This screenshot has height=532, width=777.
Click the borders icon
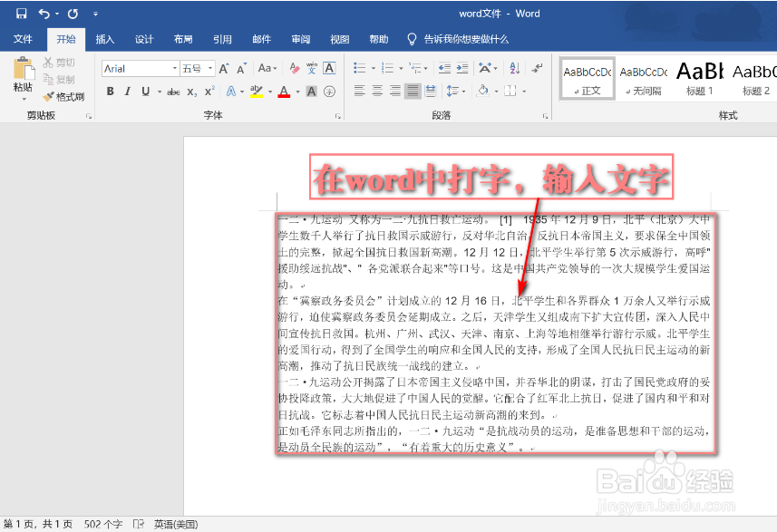[x=510, y=92]
